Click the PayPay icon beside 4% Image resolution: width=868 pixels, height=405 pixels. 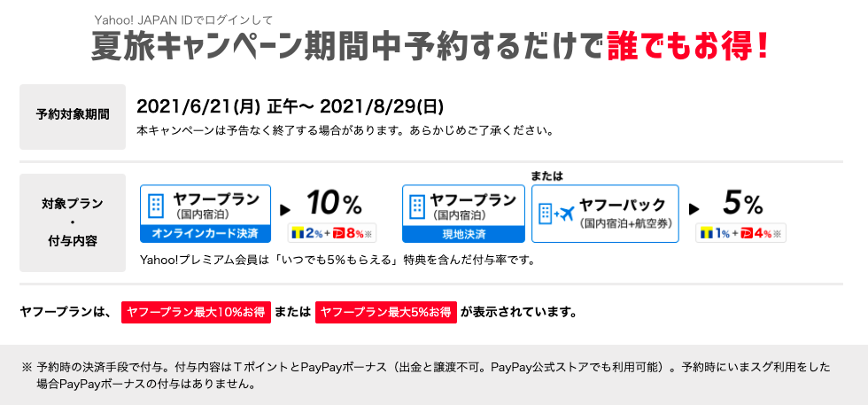coord(746,234)
